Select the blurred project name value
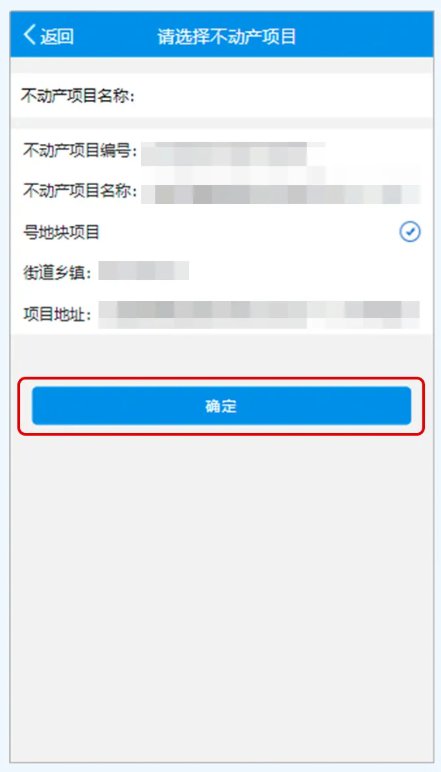441x772 pixels. [281, 194]
